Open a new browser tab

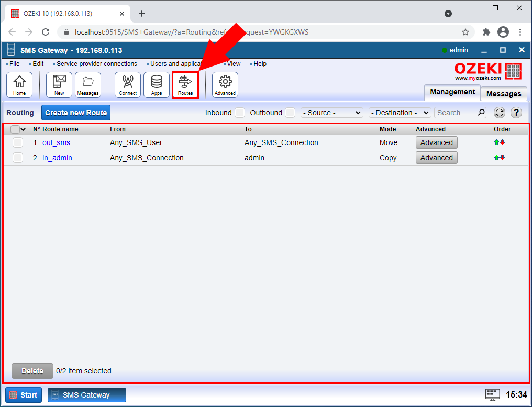(x=142, y=14)
